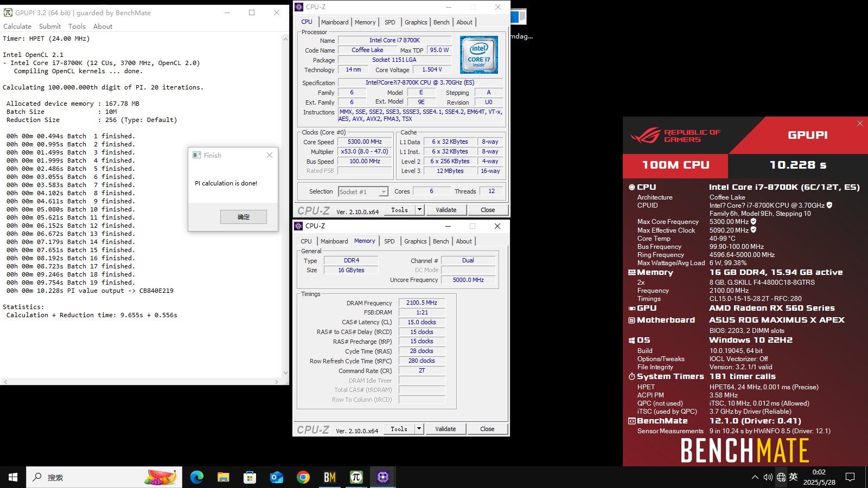The image size is (868, 488).
Task: Click Close button in upper CPU-Z
Action: click(488, 210)
